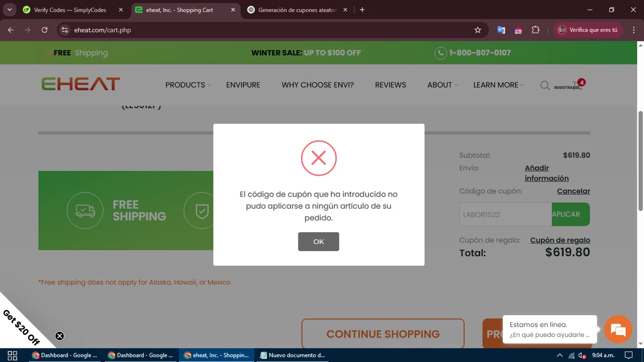Close the eheat Shopping Cart tab
Viewport: 644px width, 362px height.
click(233, 10)
